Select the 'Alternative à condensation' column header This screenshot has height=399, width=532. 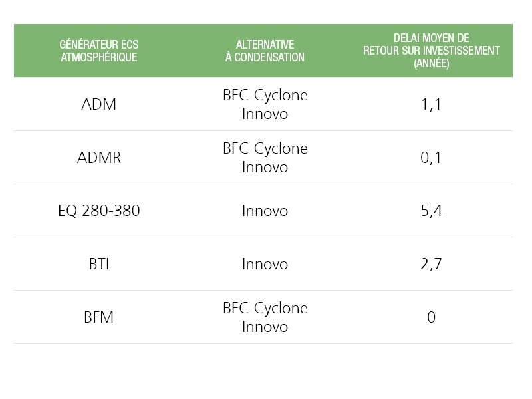tap(265, 51)
